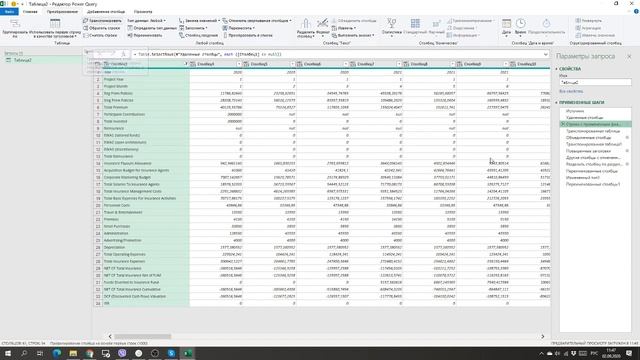
Task: Open the Тип данных: Любой dropdown
Action: (x=146, y=20)
